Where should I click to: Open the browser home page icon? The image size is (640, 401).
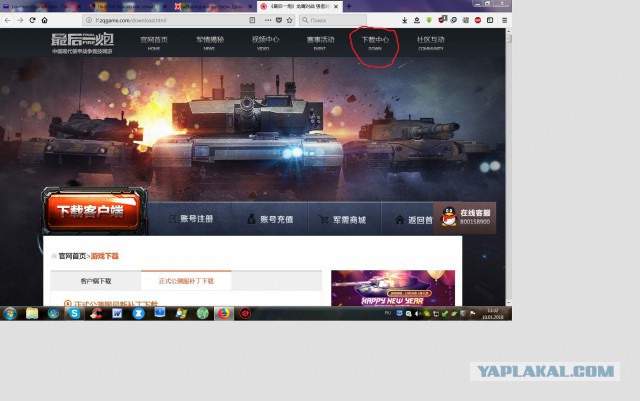[x=44, y=20]
